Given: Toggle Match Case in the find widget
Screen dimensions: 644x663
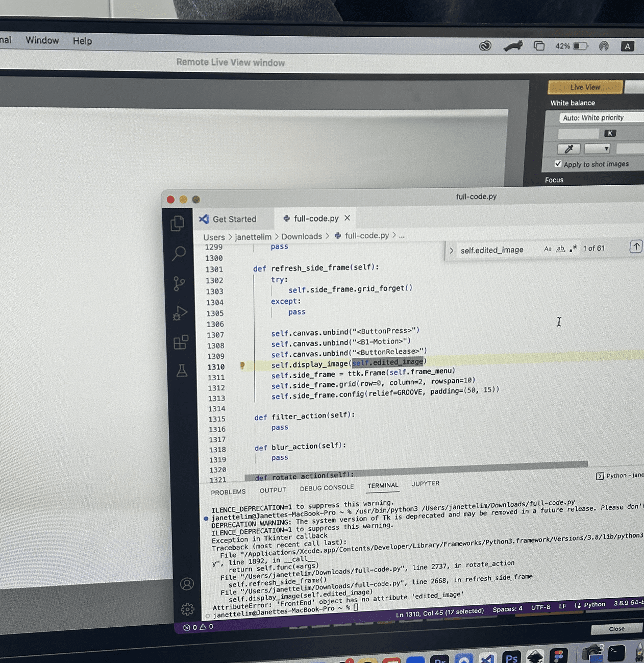Looking at the screenshot, I should click(x=548, y=249).
